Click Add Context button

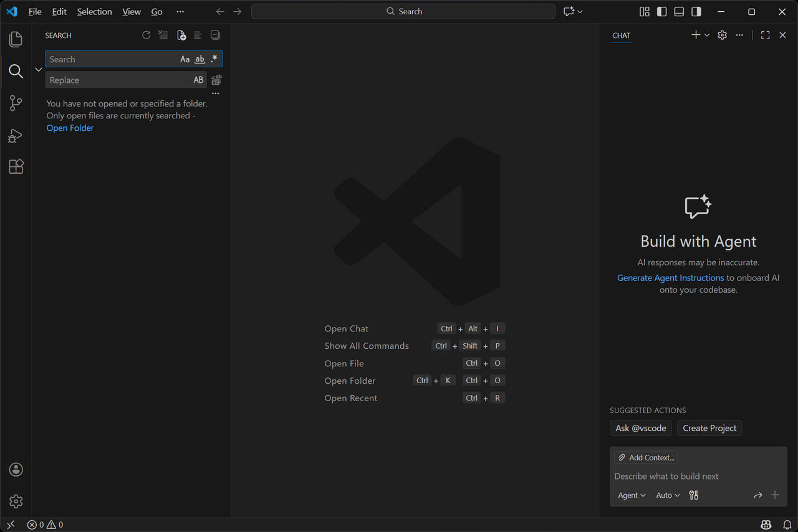646,457
